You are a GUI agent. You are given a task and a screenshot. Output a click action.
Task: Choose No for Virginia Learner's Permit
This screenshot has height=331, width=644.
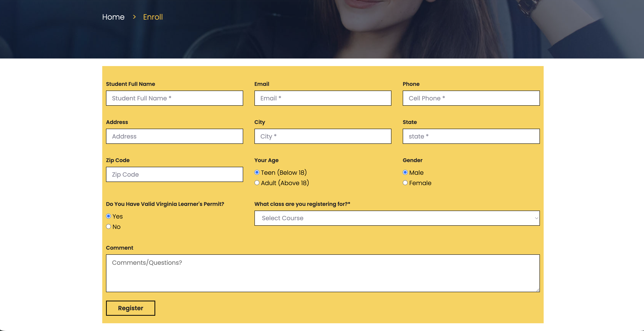(x=108, y=227)
